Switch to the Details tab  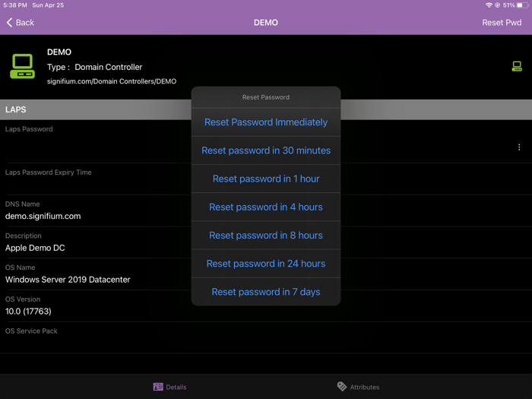tap(169, 387)
